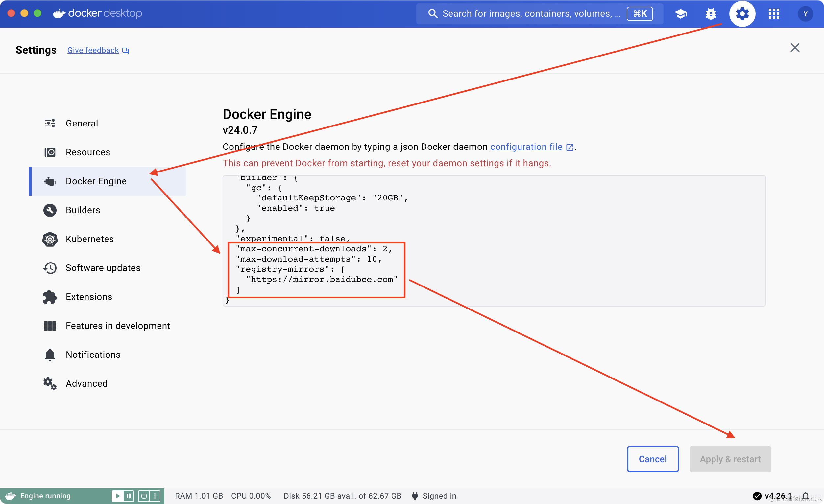Open the configuration file link

pos(526,147)
